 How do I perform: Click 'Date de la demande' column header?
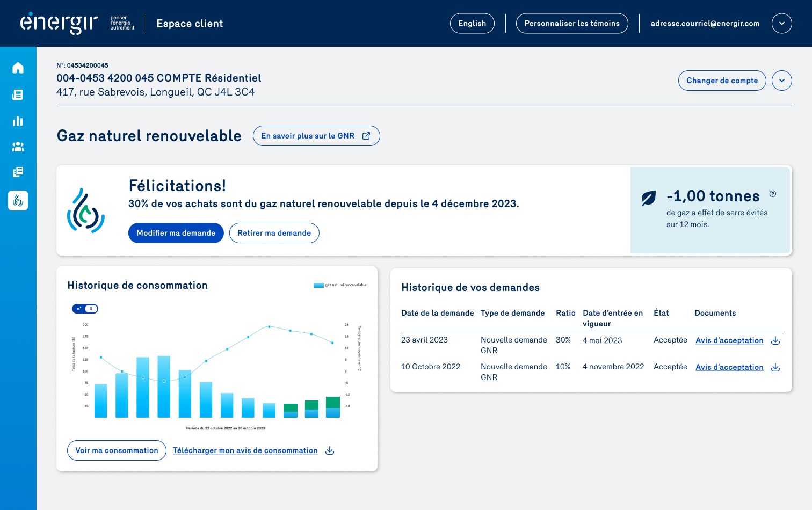[438, 313]
